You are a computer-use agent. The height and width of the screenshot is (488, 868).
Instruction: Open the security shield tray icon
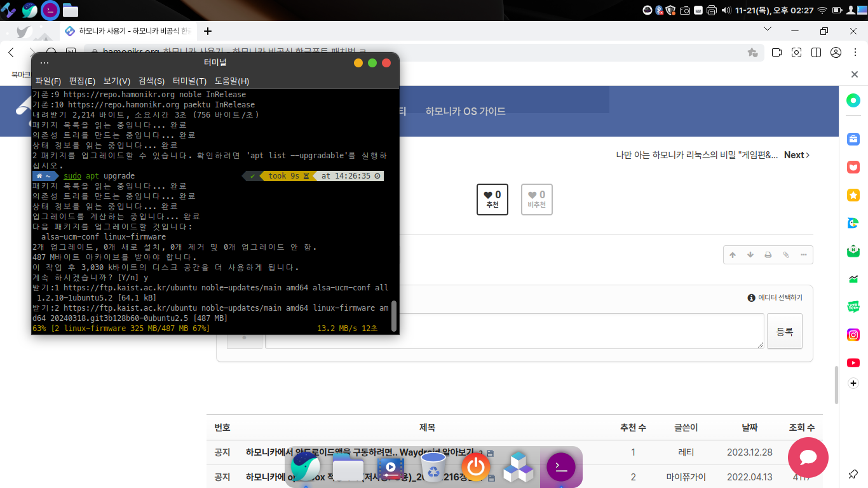pyautogui.click(x=671, y=10)
